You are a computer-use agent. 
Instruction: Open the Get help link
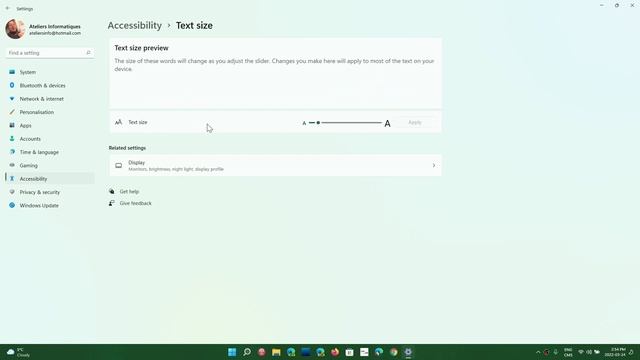click(x=129, y=191)
